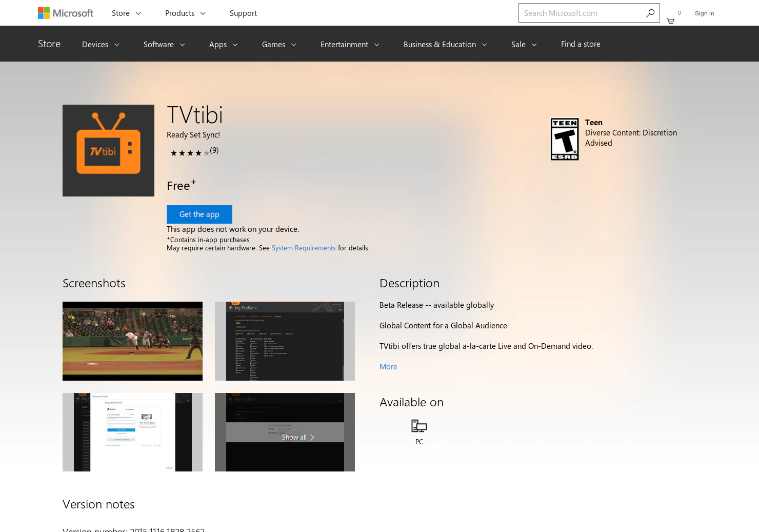Open the baseball game screenshot
Image resolution: width=759 pixels, height=532 pixels.
click(x=132, y=341)
